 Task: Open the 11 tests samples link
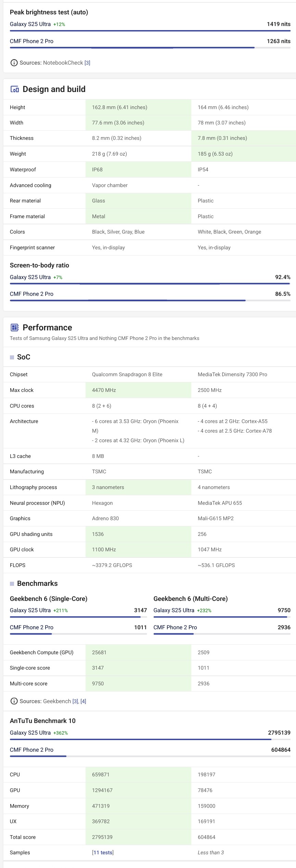(x=103, y=853)
